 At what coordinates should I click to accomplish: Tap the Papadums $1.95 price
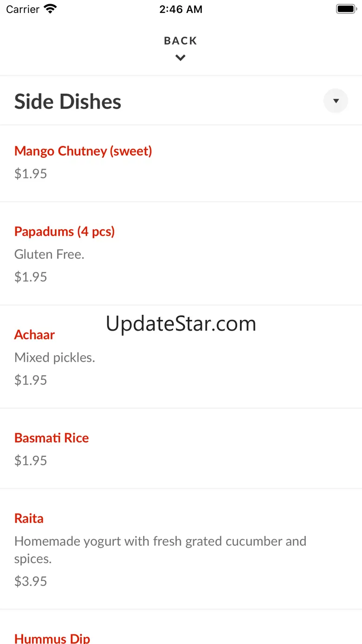point(31,277)
